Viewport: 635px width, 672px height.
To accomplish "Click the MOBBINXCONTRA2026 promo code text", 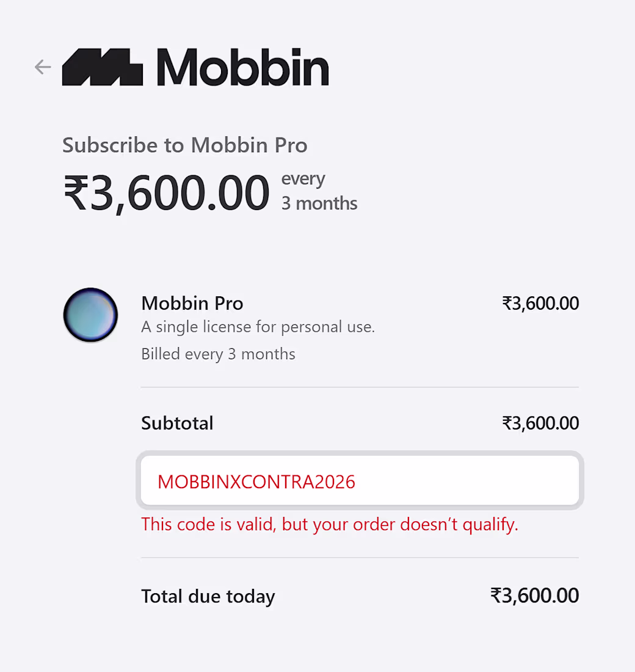I will click(x=256, y=482).
